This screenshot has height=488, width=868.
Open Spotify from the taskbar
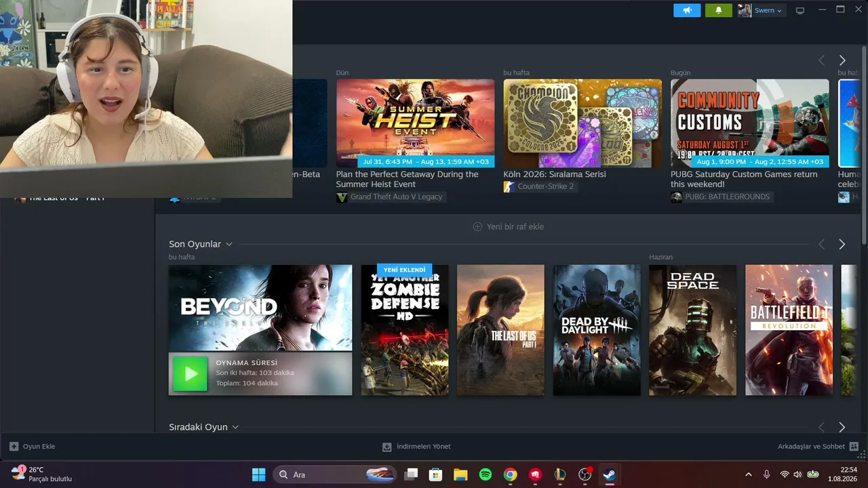pyautogui.click(x=486, y=474)
